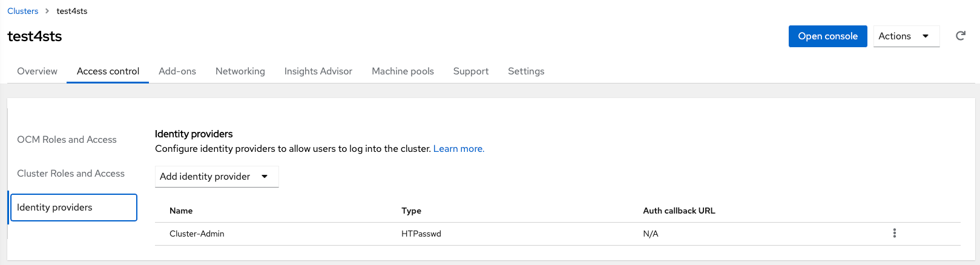Viewport: 980px width, 265px height.
Task: Click the Name column header
Action: (x=181, y=211)
